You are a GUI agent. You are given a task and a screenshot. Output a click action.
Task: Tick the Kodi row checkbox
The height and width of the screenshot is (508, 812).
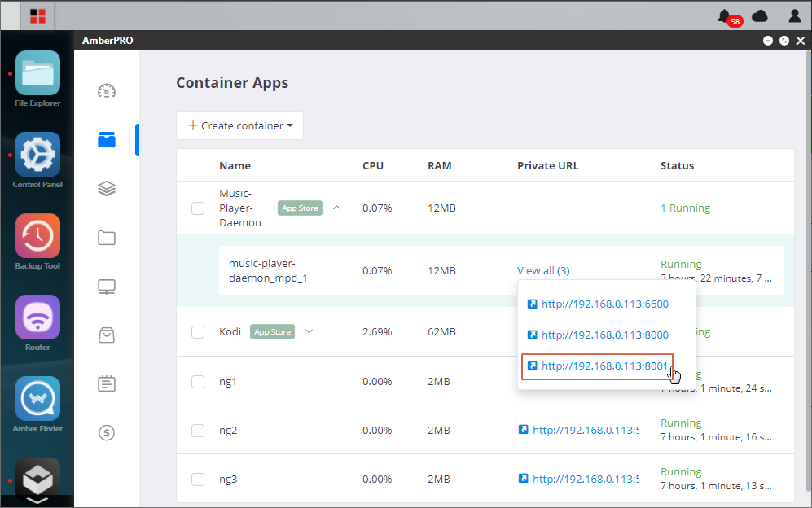click(x=198, y=332)
